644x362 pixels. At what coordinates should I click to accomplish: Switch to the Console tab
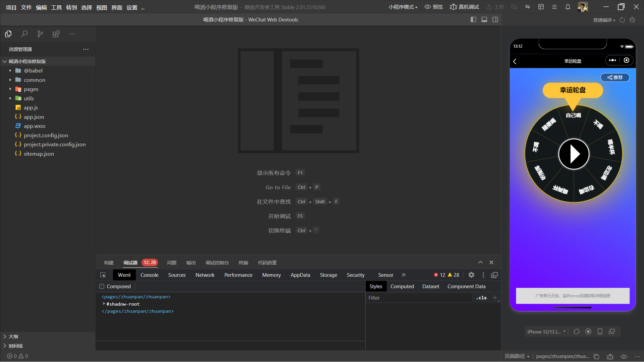click(x=149, y=275)
